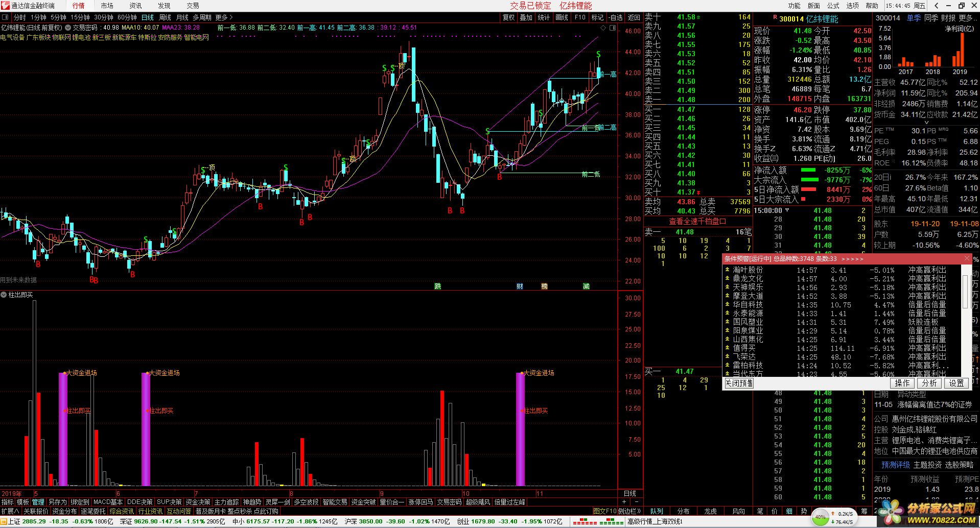Toggle -自选 watchlist button
This screenshot has width=980, height=528.
pyautogui.click(x=616, y=17)
